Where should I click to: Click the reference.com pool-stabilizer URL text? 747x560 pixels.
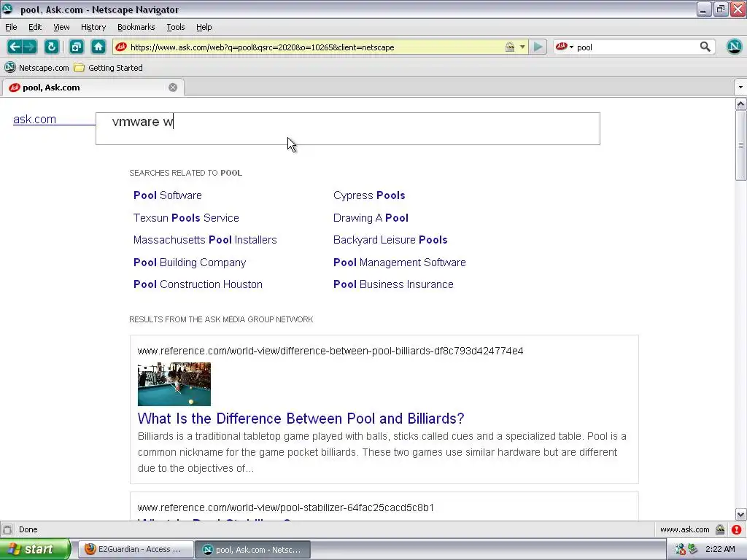286,507
